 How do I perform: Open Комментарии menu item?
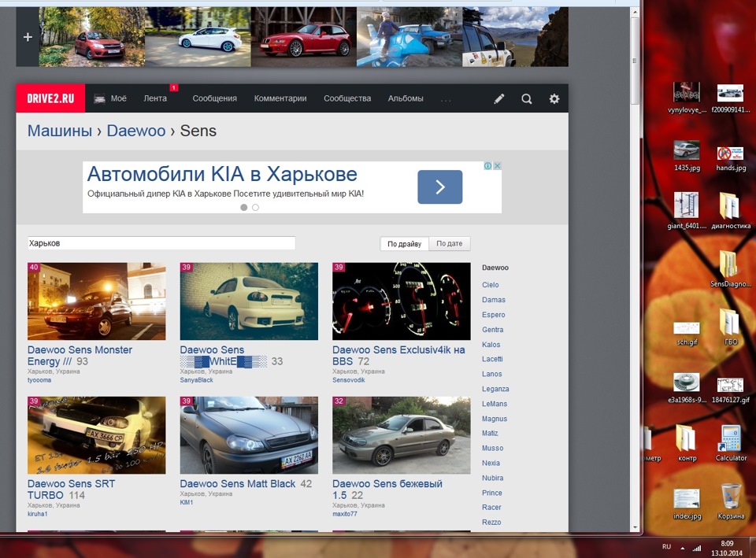pos(280,98)
